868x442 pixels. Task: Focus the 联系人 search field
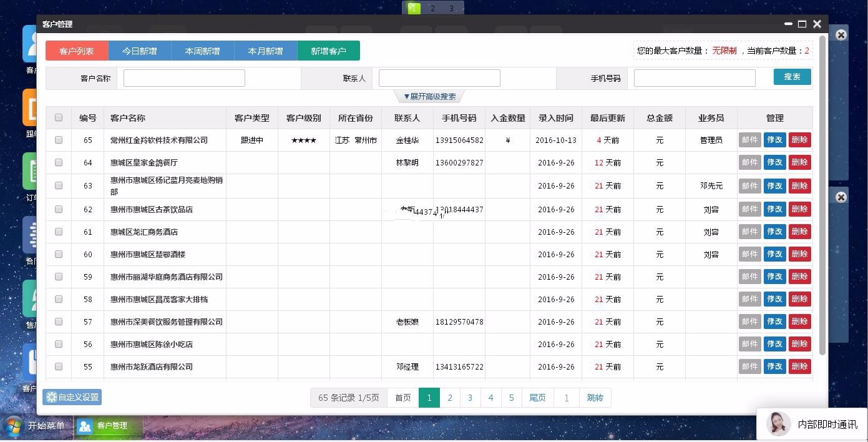pos(439,78)
